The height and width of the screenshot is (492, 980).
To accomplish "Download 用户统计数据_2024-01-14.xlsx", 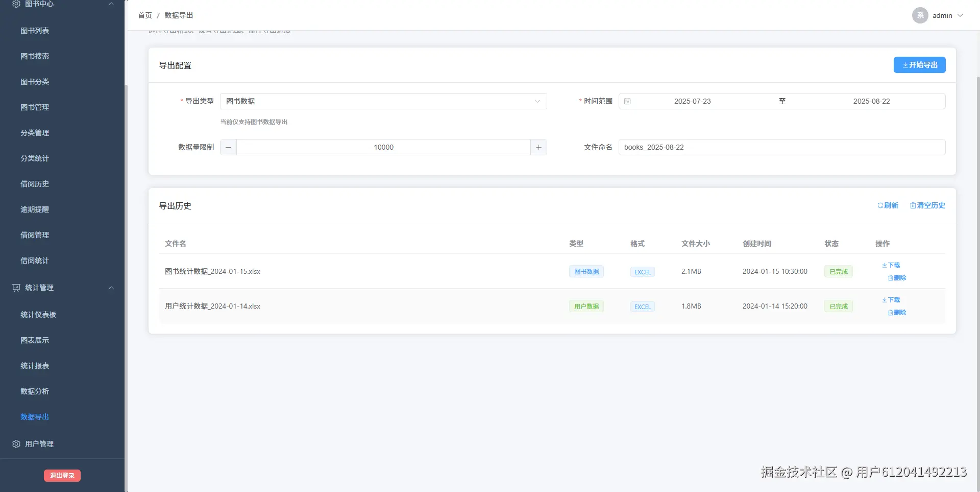I will point(891,300).
